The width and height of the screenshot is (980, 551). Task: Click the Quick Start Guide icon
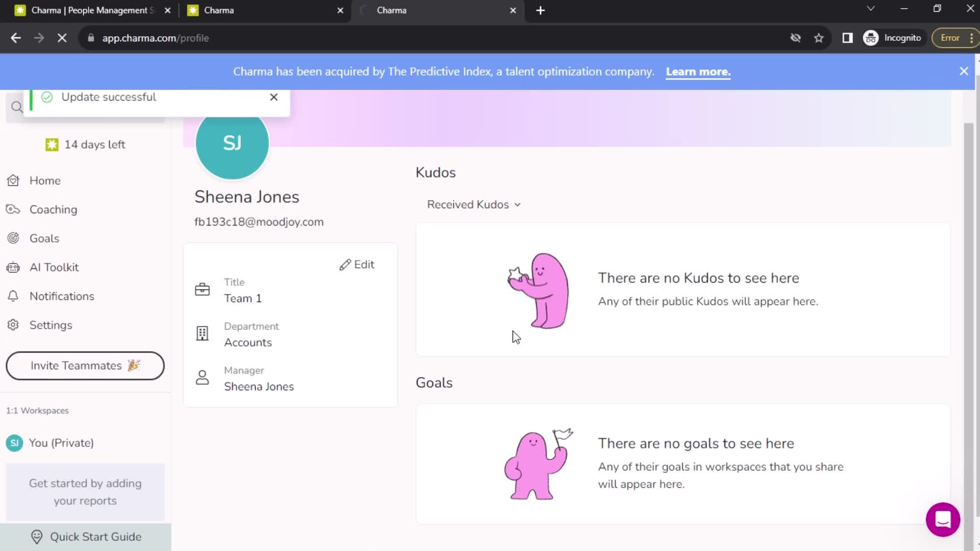pos(37,536)
